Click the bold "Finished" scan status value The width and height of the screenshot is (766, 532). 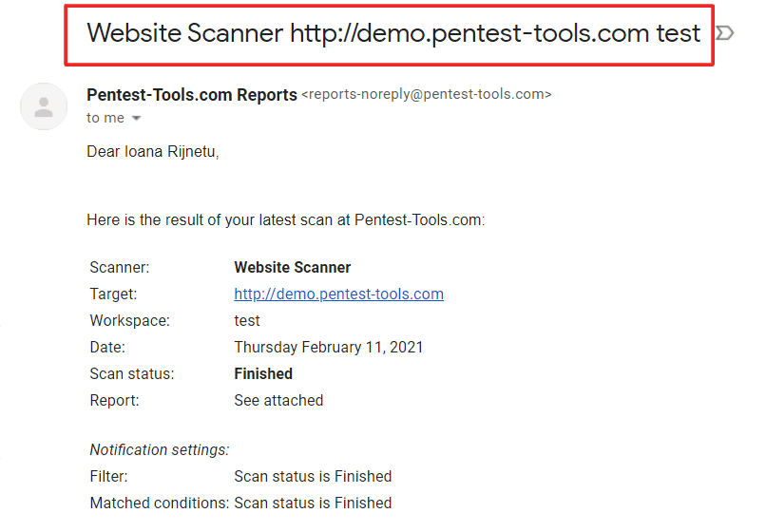pos(263,373)
